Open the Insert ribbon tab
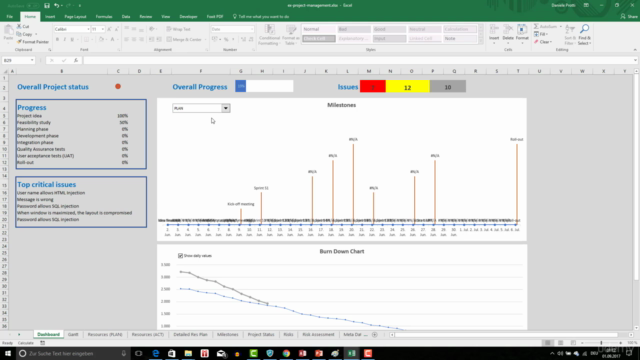 tap(50, 17)
